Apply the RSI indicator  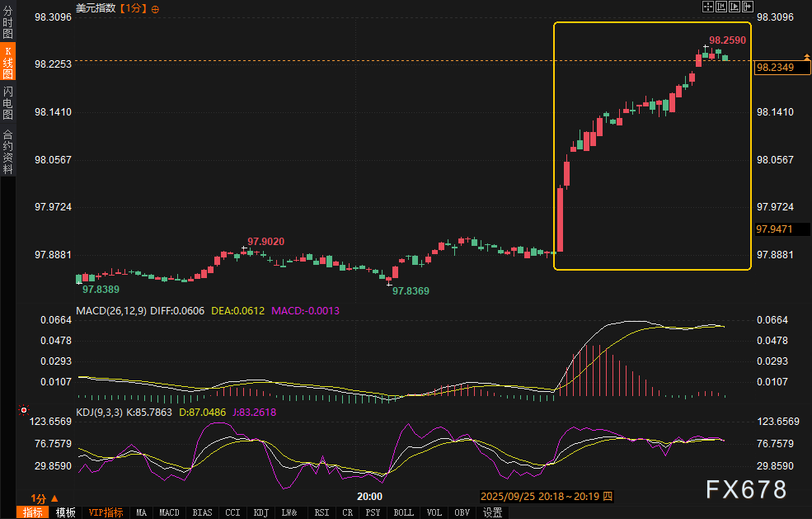tap(322, 512)
